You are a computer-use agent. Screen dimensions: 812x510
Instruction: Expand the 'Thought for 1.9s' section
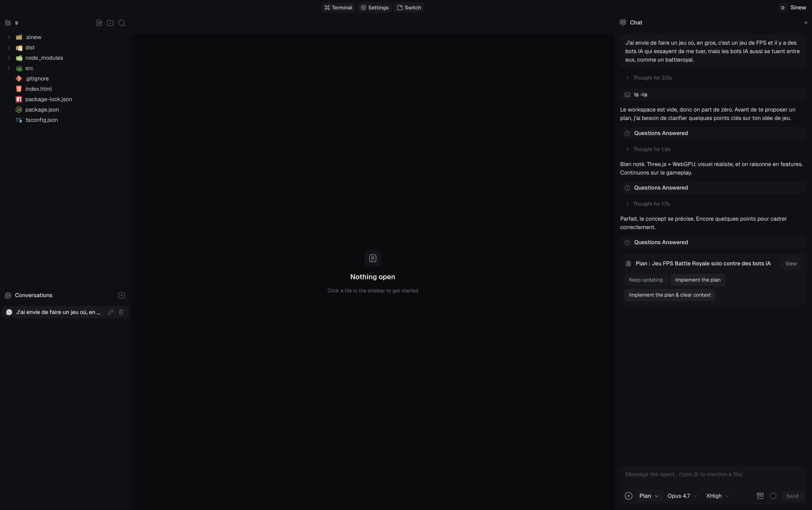tap(648, 149)
